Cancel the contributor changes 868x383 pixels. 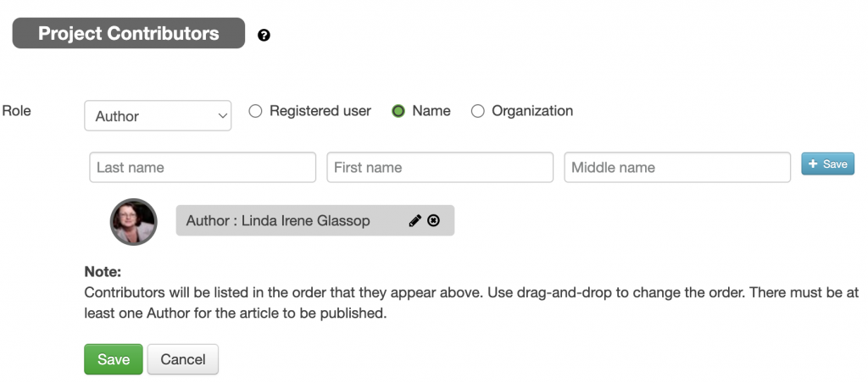tap(183, 359)
